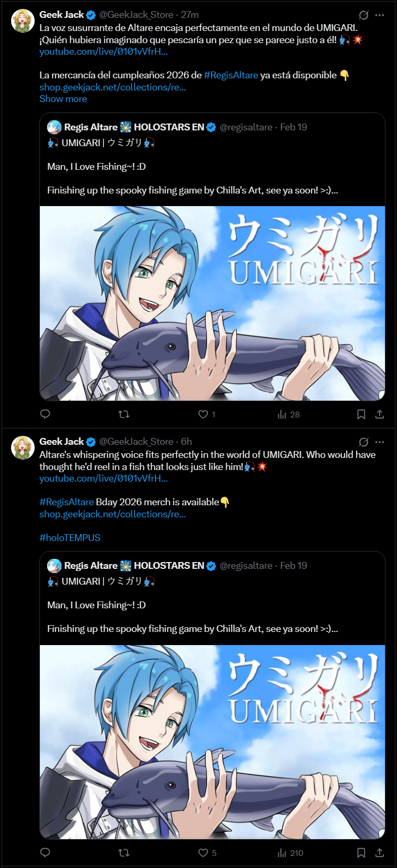Image resolution: width=397 pixels, height=868 pixels.
Task: Open the first youtube.com/live link
Action: [x=103, y=52]
